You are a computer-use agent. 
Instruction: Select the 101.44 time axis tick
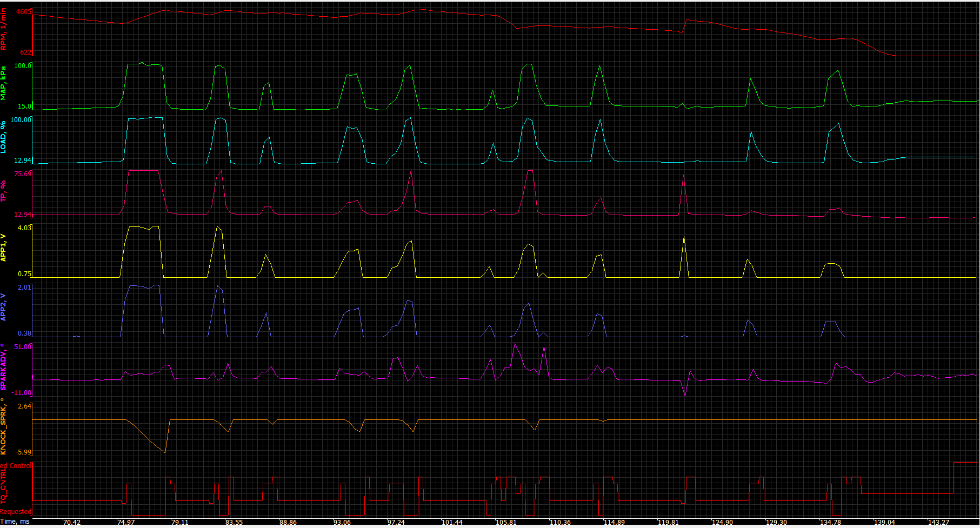pos(452,522)
